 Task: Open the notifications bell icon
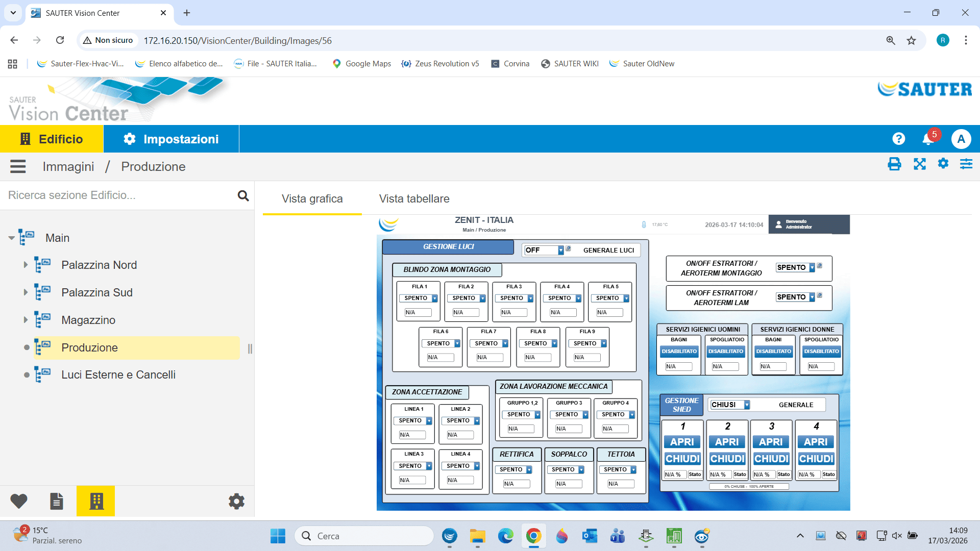click(x=928, y=139)
